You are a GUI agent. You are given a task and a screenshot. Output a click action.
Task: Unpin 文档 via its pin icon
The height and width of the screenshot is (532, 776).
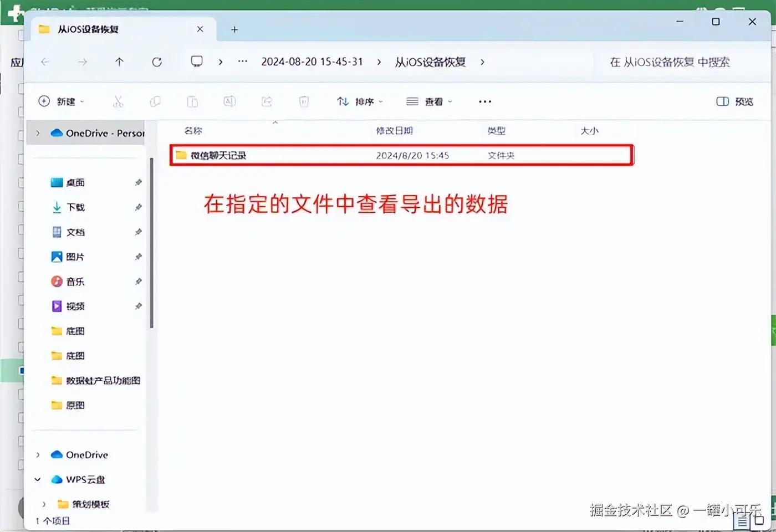[138, 232]
